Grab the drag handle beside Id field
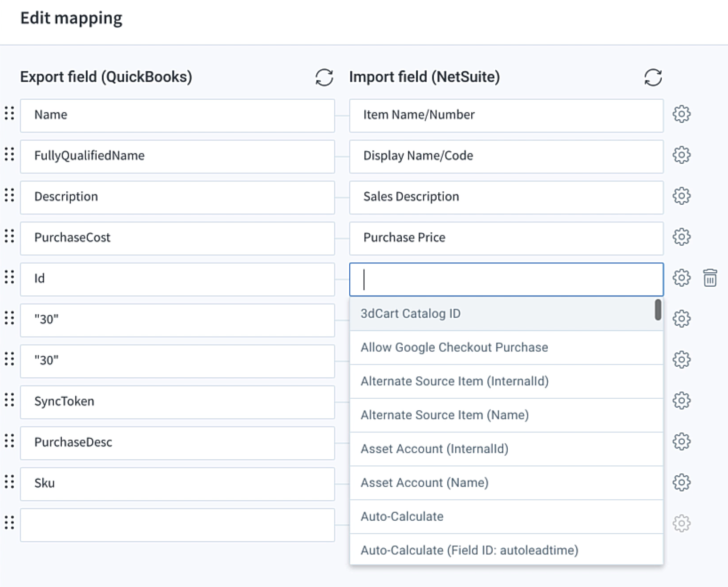The height and width of the screenshot is (587, 728). 9,277
